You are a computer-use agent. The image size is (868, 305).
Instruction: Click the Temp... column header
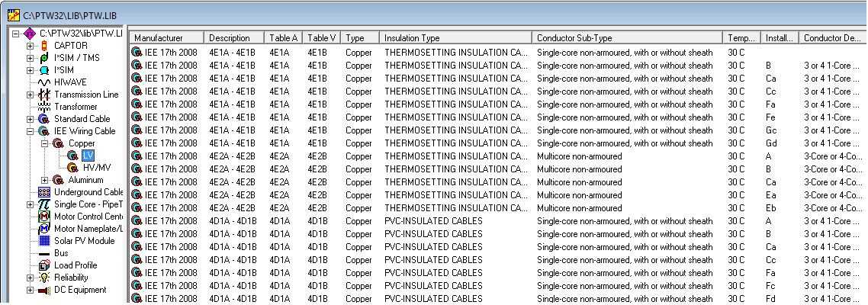[x=742, y=37]
